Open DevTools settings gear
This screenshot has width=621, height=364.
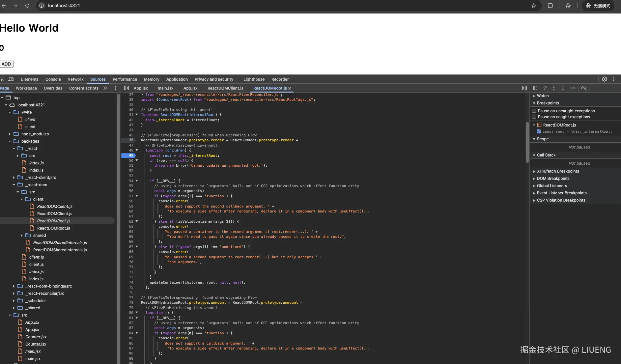pos(605,79)
